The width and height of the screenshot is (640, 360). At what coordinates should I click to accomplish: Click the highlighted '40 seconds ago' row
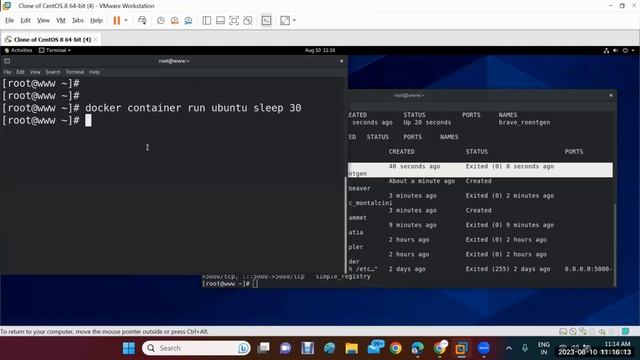click(x=480, y=170)
